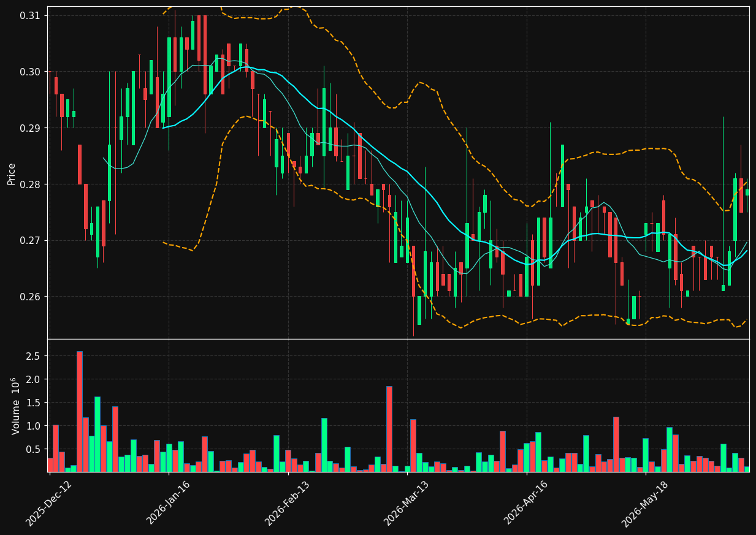This screenshot has height=535, width=756.
Task: Click the 2026-Mar-13 date label
Action: click(407, 503)
